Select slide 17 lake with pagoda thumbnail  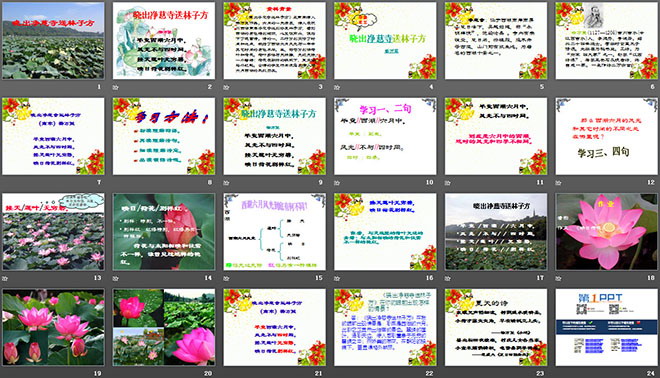pyautogui.click(x=496, y=232)
